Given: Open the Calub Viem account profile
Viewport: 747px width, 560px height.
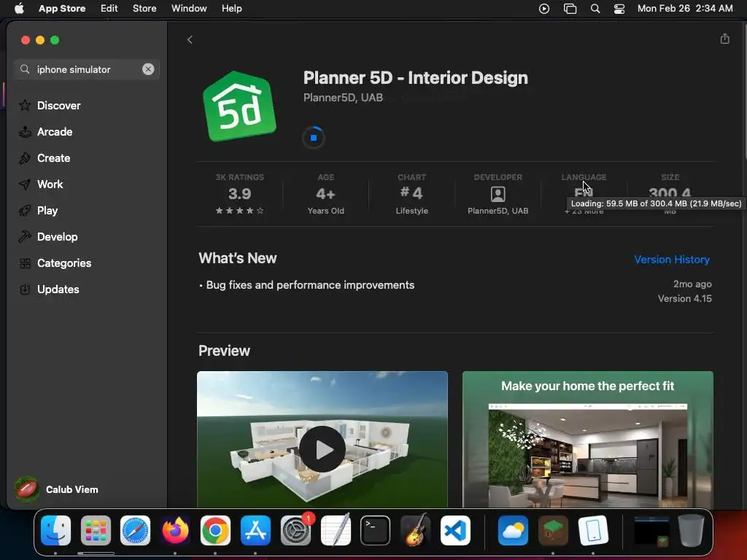Looking at the screenshot, I should [57, 489].
